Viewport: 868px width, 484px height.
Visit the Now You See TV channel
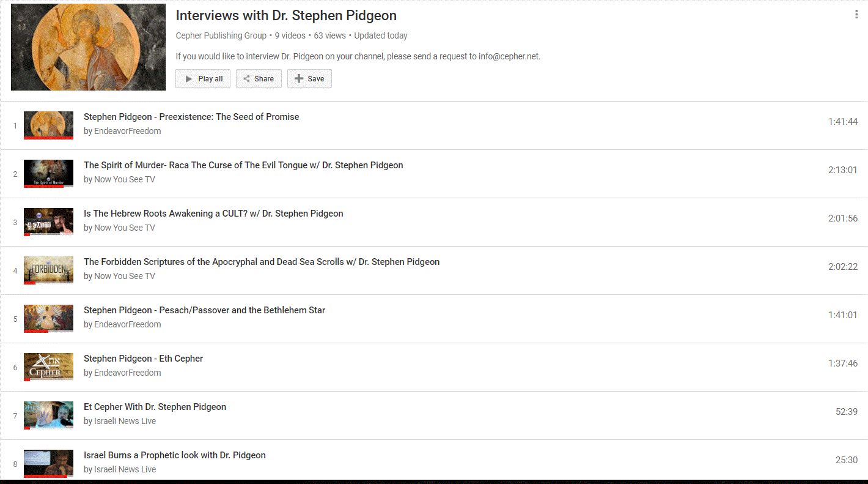[124, 179]
